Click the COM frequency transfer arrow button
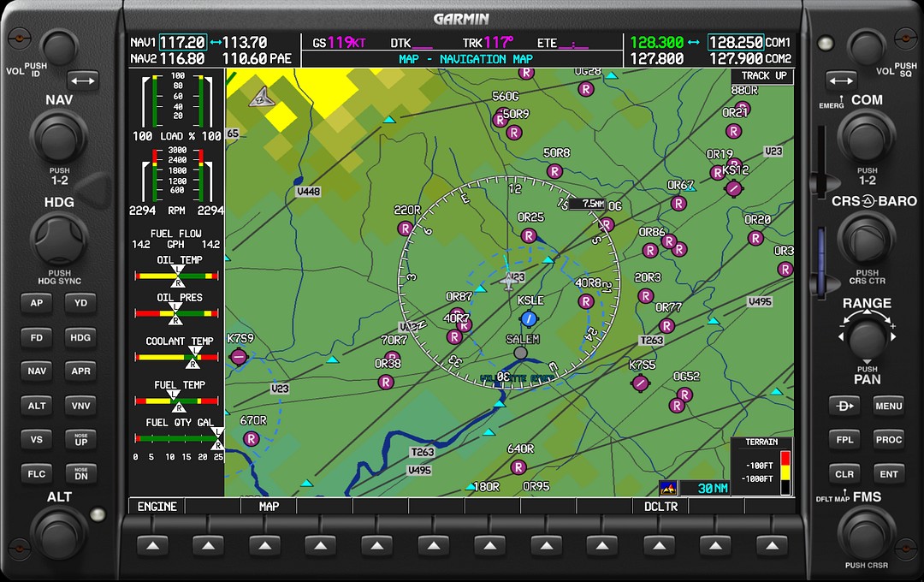This screenshot has height=582, width=924. [841, 80]
